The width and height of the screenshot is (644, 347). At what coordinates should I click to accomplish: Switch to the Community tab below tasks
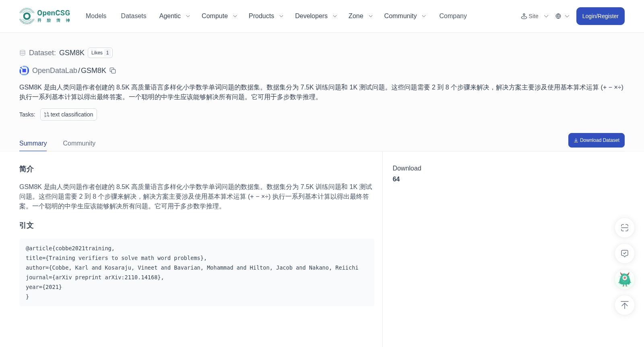[x=79, y=143]
